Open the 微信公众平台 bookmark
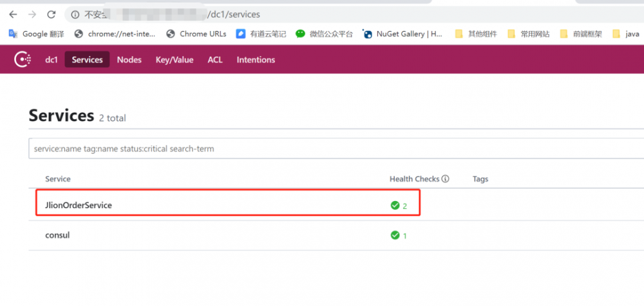The width and height of the screenshot is (644, 306). point(325,34)
